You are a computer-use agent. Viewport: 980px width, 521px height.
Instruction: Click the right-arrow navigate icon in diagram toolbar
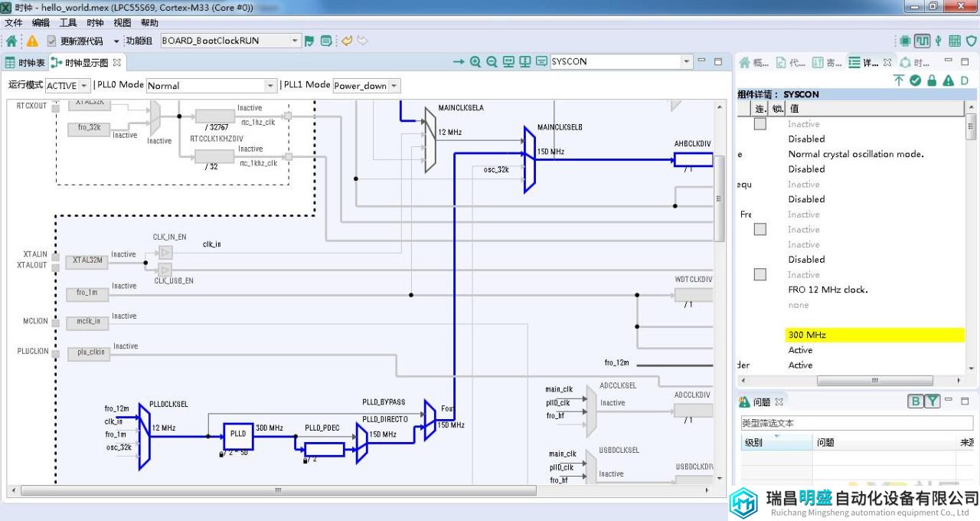[459, 61]
